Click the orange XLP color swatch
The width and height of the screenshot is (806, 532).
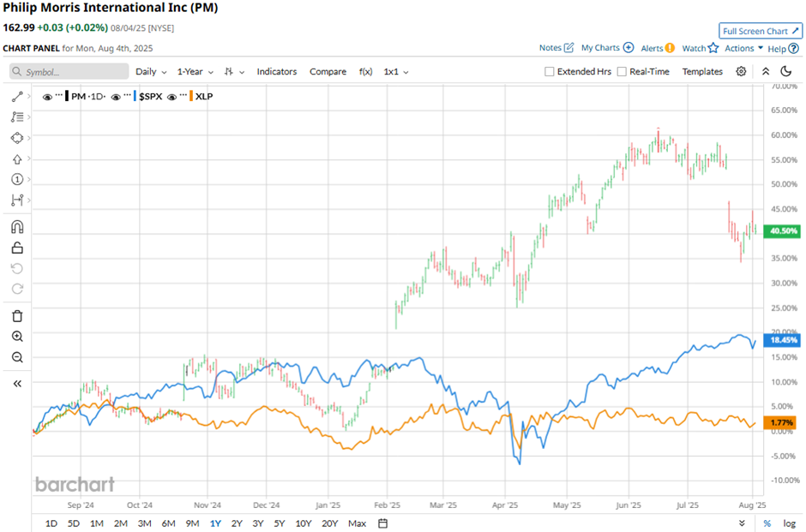click(190, 96)
